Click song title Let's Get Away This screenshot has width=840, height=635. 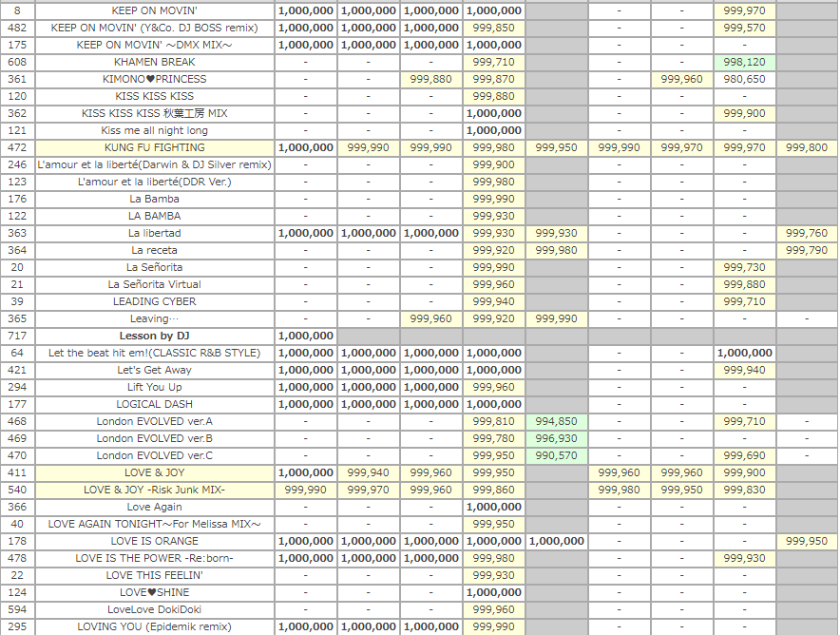coord(154,371)
